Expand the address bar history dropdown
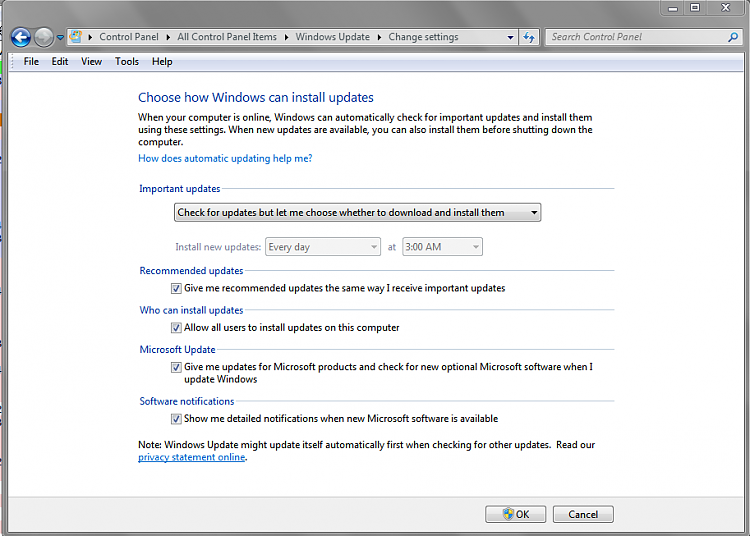The height and width of the screenshot is (536, 750). point(510,37)
